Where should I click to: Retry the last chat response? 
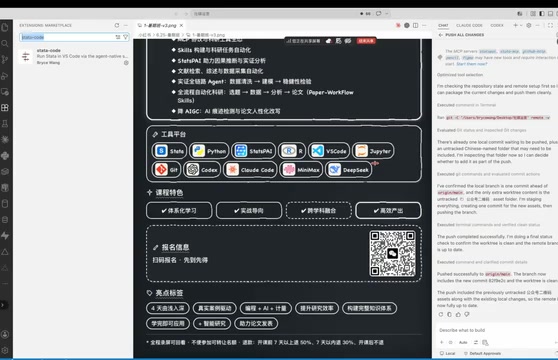pyautogui.click(x=441, y=314)
